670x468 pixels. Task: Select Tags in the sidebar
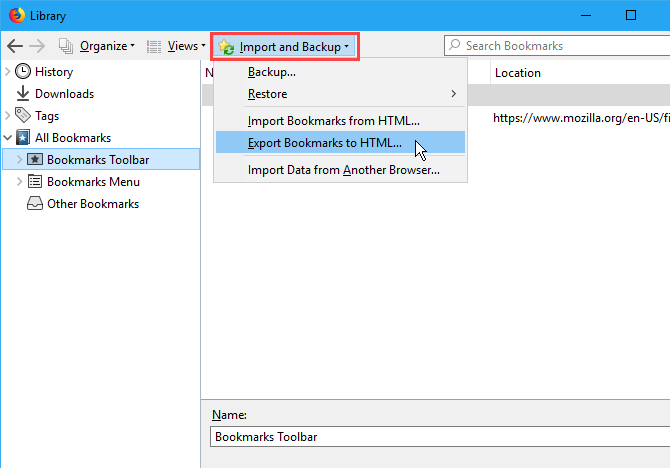(x=47, y=116)
